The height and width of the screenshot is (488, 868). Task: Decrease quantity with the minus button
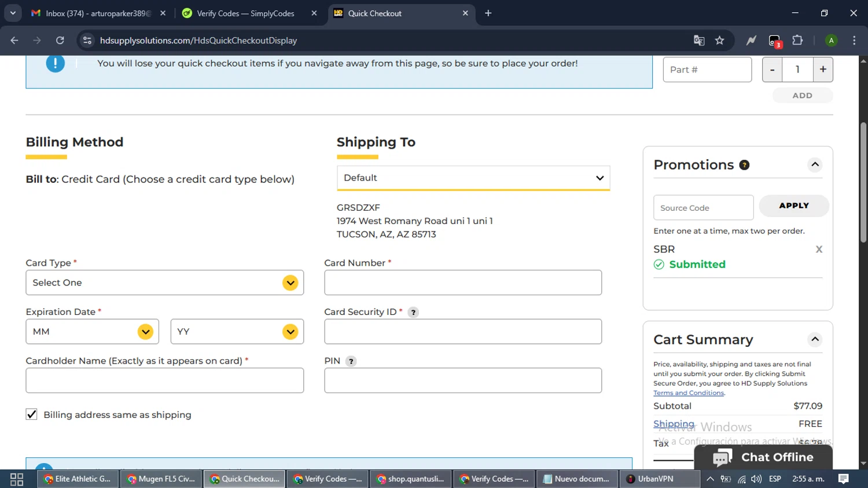pyautogui.click(x=772, y=69)
